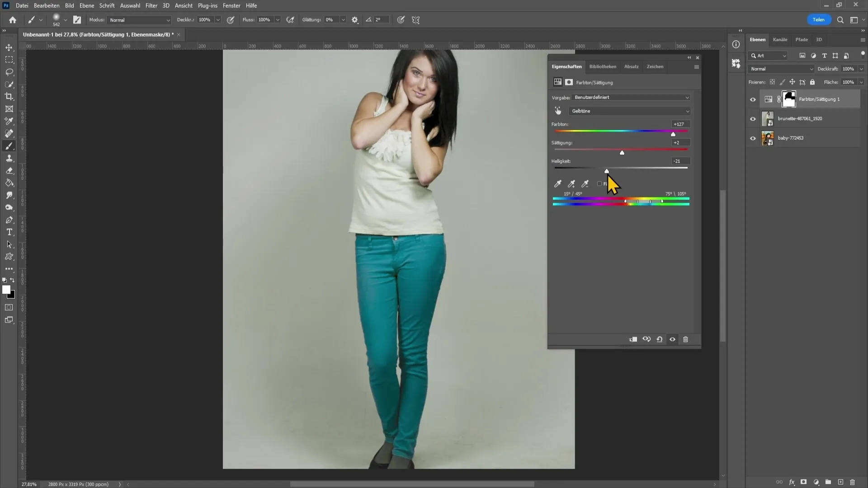Open the search magnifier in top right
Screen dimensions: 868x488
pos(840,20)
